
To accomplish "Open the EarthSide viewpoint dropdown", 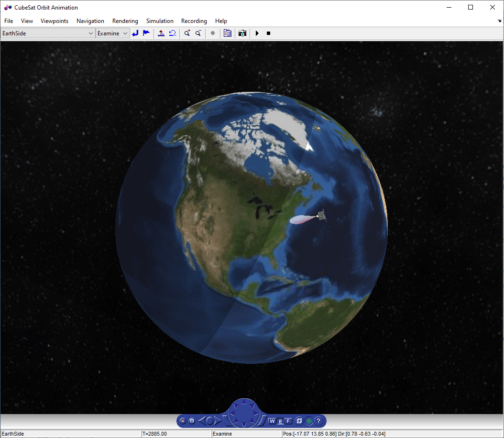I will [x=48, y=33].
